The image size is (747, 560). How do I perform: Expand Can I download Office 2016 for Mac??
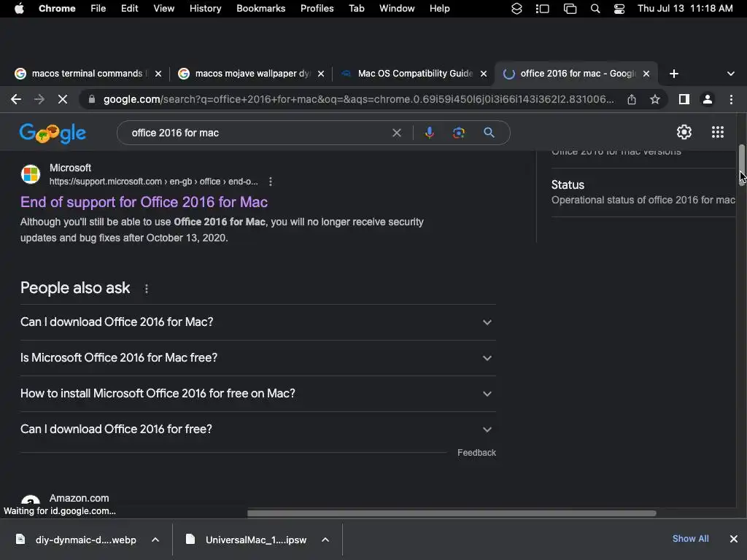[258, 322]
